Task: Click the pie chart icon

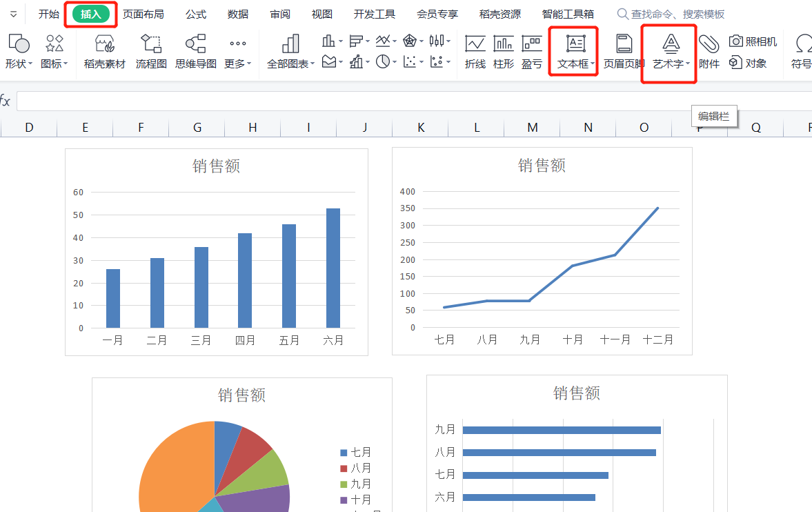Action: pyautogui.click(x=383, y=61)
